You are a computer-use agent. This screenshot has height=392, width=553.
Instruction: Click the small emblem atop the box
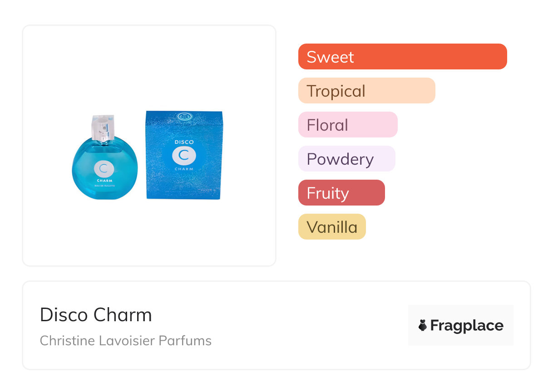click(x=184, y=115)
